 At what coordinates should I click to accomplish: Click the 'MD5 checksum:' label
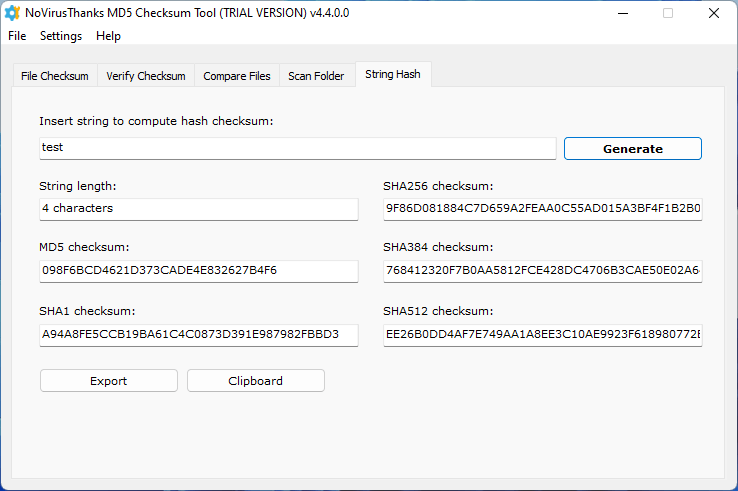pyautogui.click(x=84, y=247)
